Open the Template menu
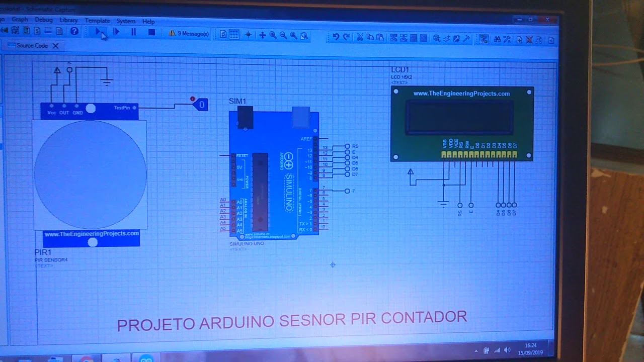The image size is (644, 362). coord(97,21)
